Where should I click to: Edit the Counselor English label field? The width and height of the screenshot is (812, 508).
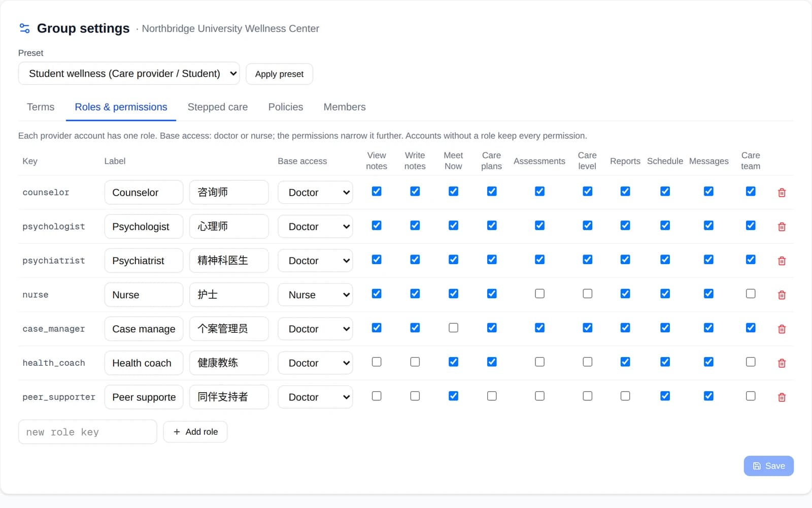click(x=144, y=193)
